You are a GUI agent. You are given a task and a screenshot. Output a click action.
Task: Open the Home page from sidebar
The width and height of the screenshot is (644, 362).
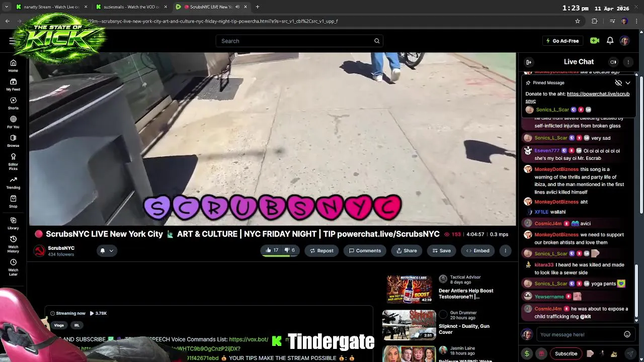(x=13, y=66)
